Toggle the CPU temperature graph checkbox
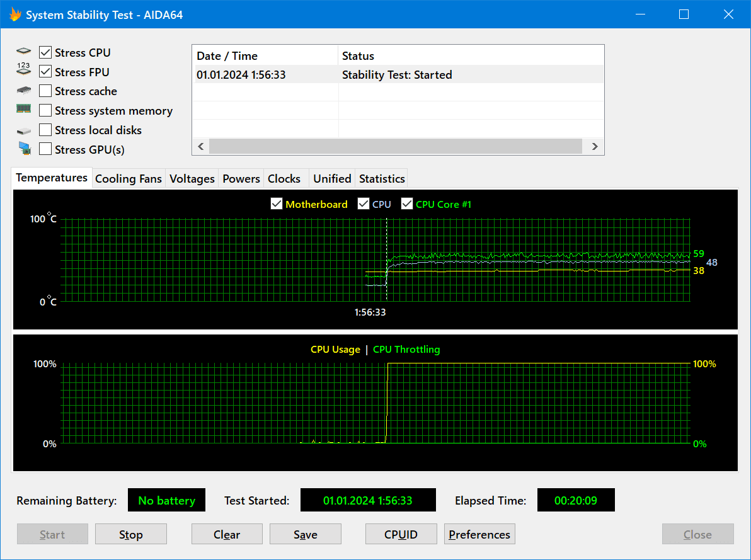Image resolution: width=751 pixels, height=560 pixels. (x=363, y=204)
